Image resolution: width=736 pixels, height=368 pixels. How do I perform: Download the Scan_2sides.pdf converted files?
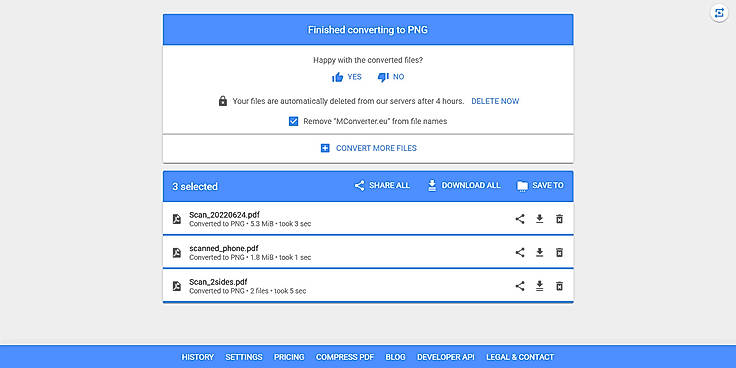pos(539,286)
